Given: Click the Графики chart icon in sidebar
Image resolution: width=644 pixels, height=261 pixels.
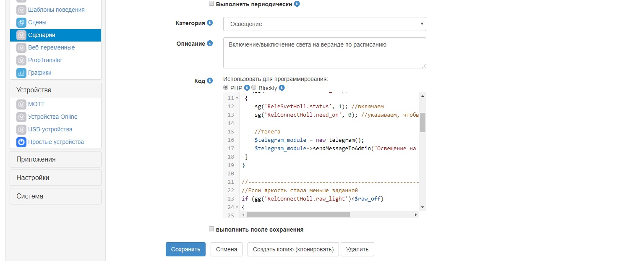Looking at the screenshot, I should 21,73.
